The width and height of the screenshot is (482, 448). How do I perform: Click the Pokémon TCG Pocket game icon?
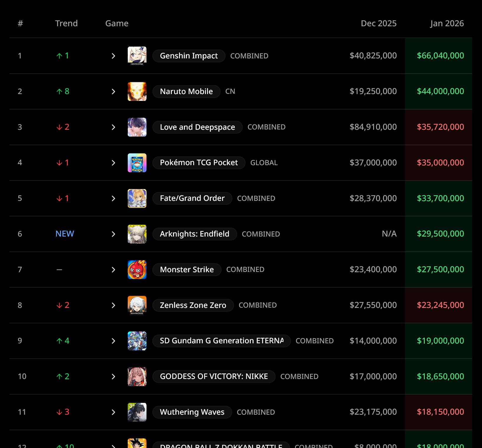137,163
